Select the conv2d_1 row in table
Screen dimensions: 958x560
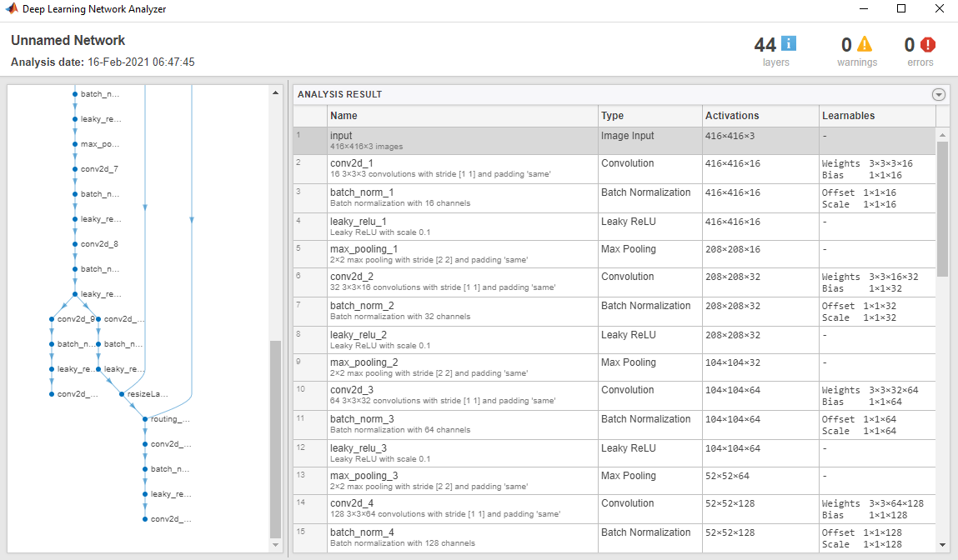click(x=614, y=169)
